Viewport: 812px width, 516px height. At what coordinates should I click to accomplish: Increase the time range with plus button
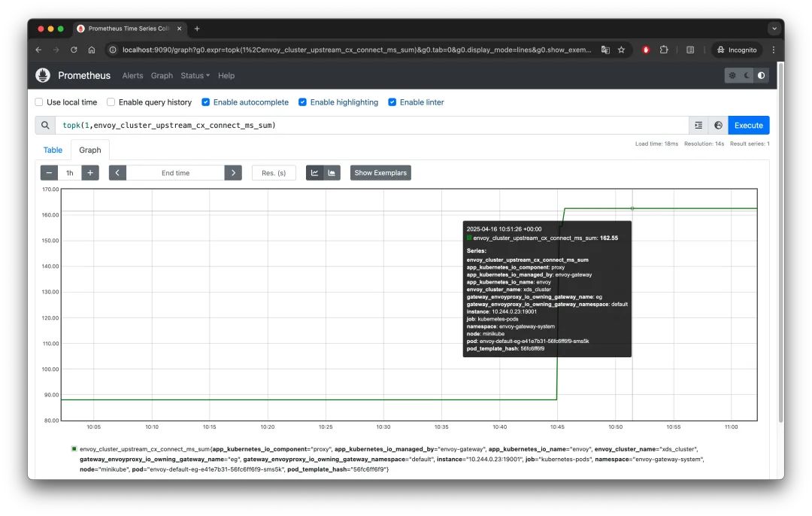(90, 173)
